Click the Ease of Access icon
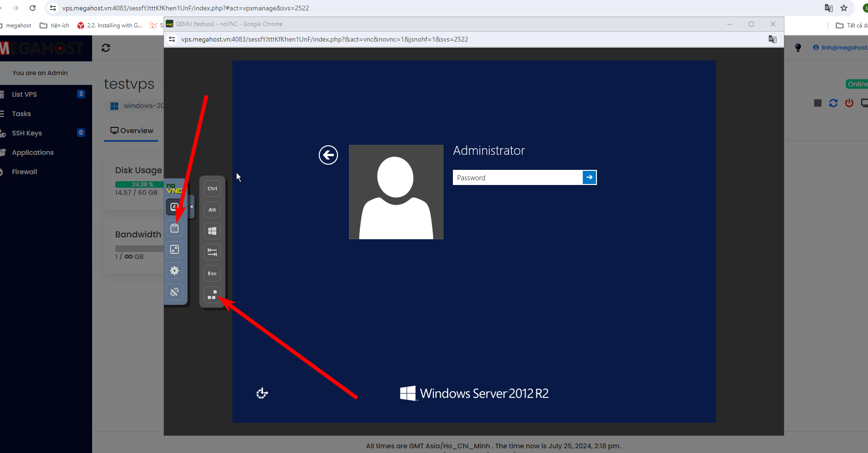 (262, 393)
